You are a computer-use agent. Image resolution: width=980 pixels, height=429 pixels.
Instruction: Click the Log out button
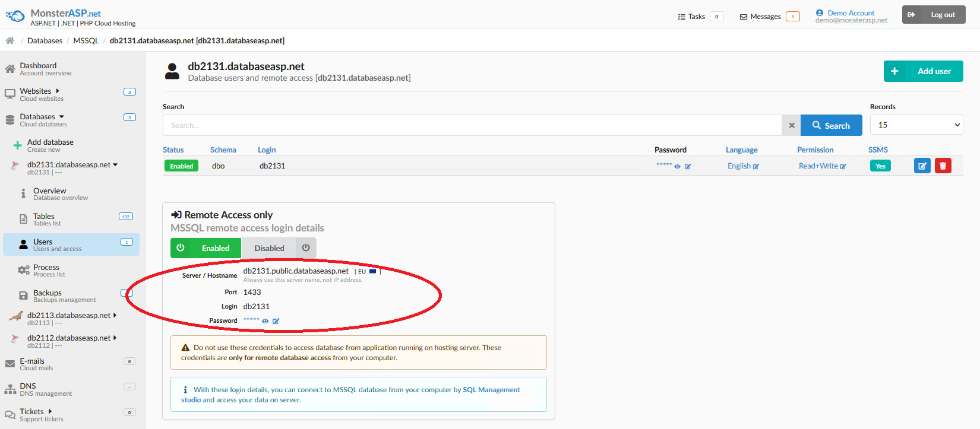pos(934,15)
